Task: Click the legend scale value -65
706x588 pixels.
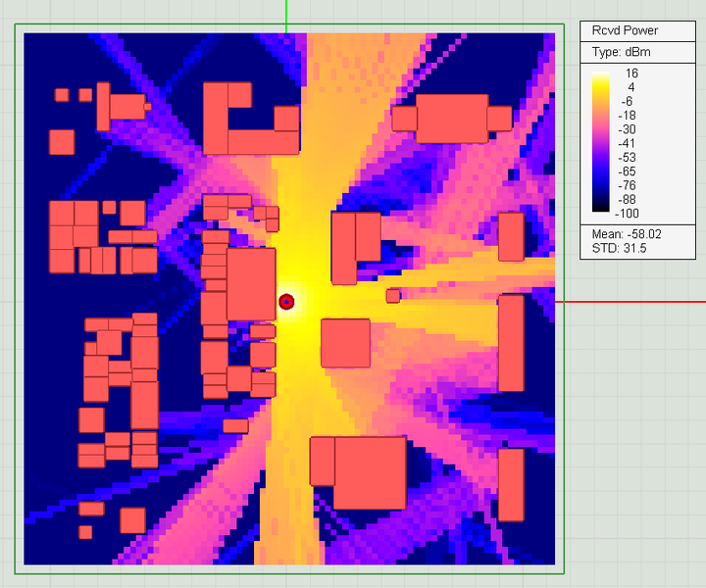Action: click(627, 171)
